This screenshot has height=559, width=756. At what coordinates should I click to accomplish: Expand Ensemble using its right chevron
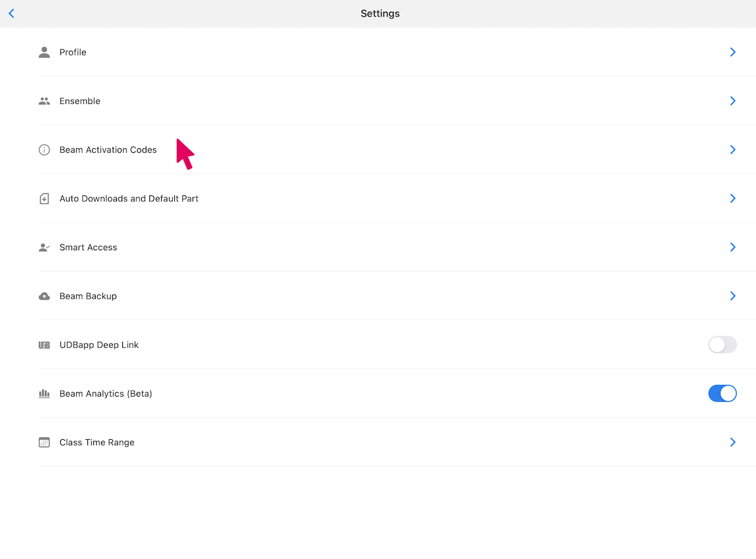(x=732, y=101)
